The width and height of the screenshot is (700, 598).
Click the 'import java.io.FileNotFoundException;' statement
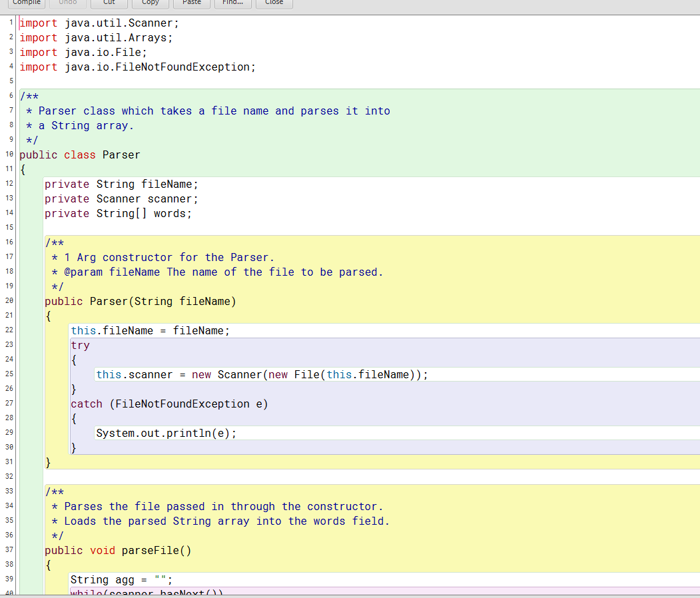(137, 67)
